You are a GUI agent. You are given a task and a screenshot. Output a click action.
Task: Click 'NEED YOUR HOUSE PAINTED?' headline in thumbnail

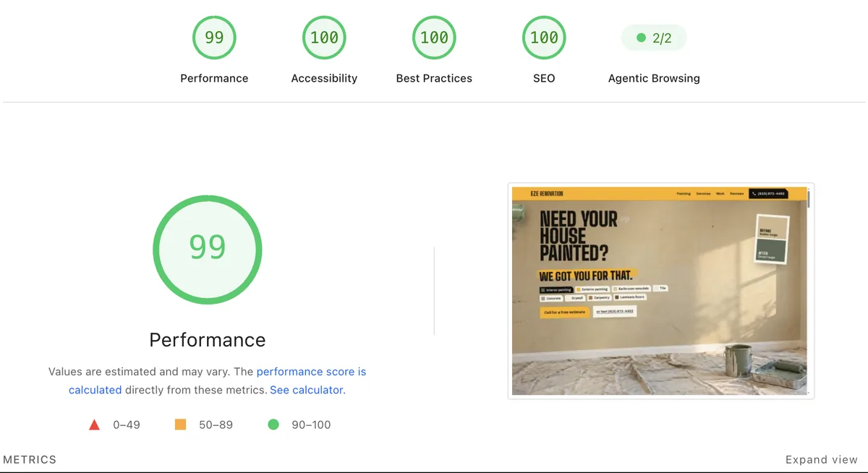579,235
